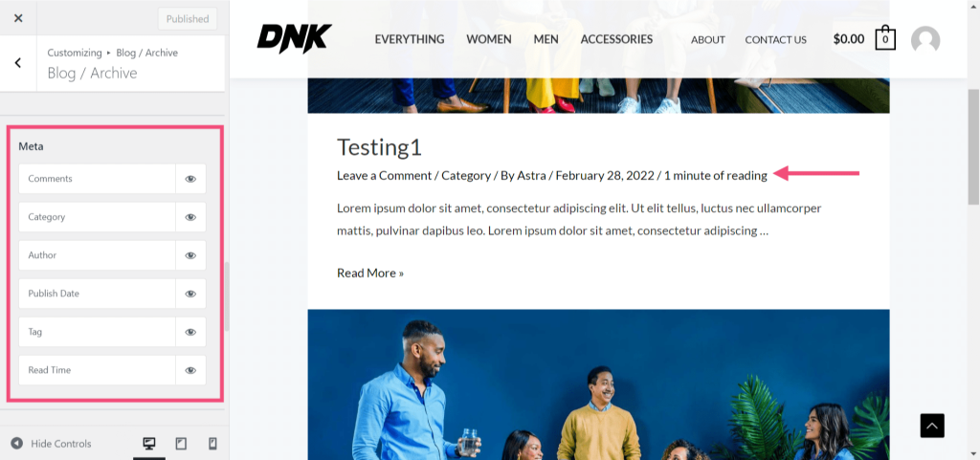Collapse the panel via Hide Controls
980x460 pixels.
coord(52,444)
